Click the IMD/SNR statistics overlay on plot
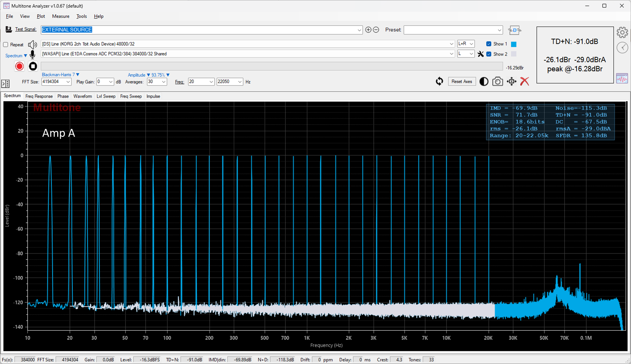The width and height of the screenshot is (631, 364). pyautogui.click(x=550, y=122)
